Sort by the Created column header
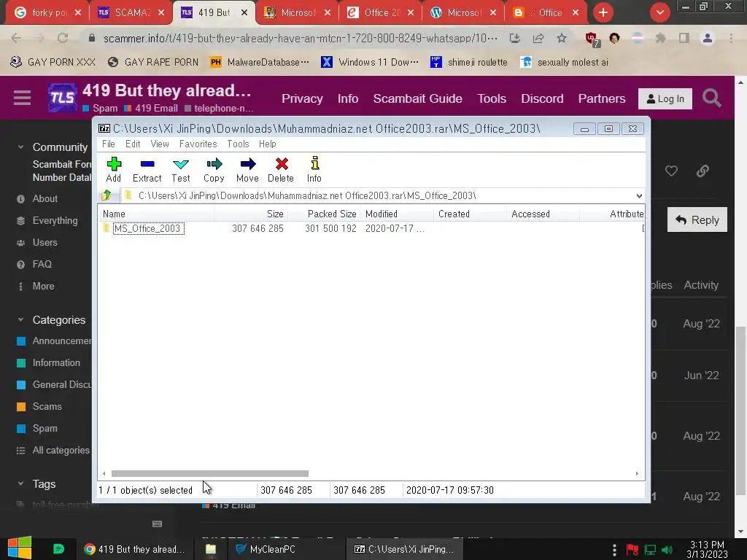The image size is (747, 560). coord(470,214)
